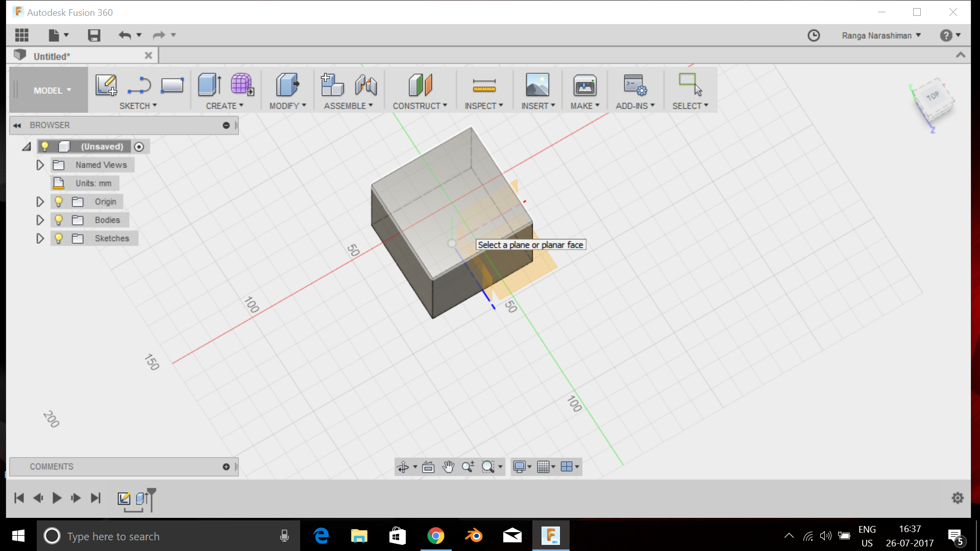Select the Pan hand tool
980x551 pixels.
point(448,467)
